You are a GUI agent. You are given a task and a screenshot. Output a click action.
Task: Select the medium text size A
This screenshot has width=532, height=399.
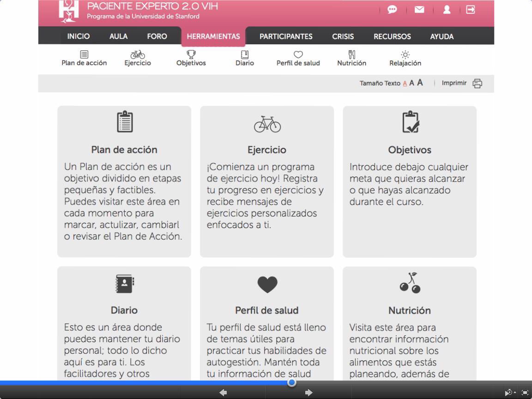tap(411, 83)
